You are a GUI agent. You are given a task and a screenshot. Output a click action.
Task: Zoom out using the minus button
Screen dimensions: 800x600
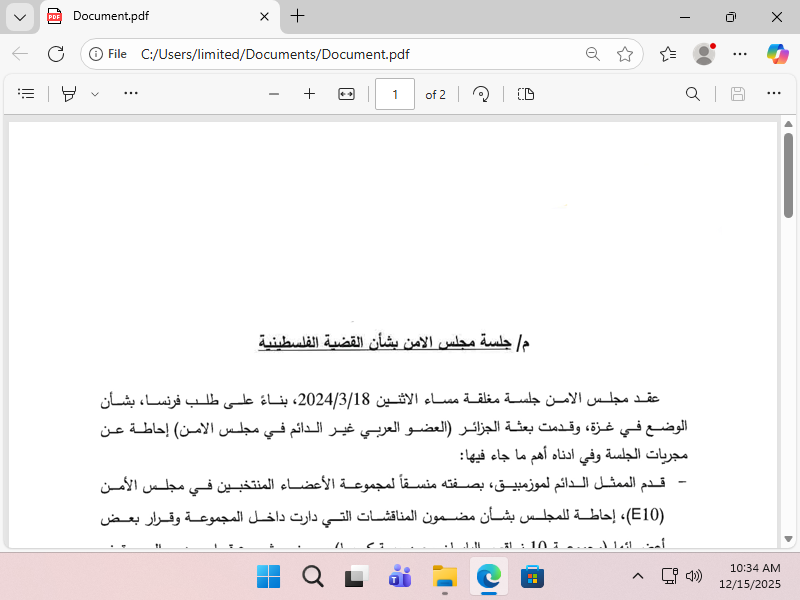click(274, 94)
